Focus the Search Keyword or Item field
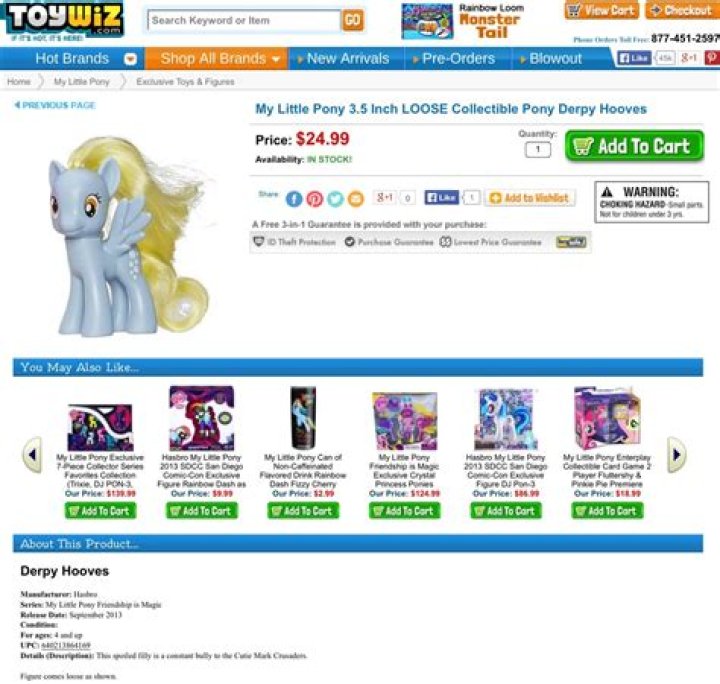This screenshot has width=720, height=684. 244,20
